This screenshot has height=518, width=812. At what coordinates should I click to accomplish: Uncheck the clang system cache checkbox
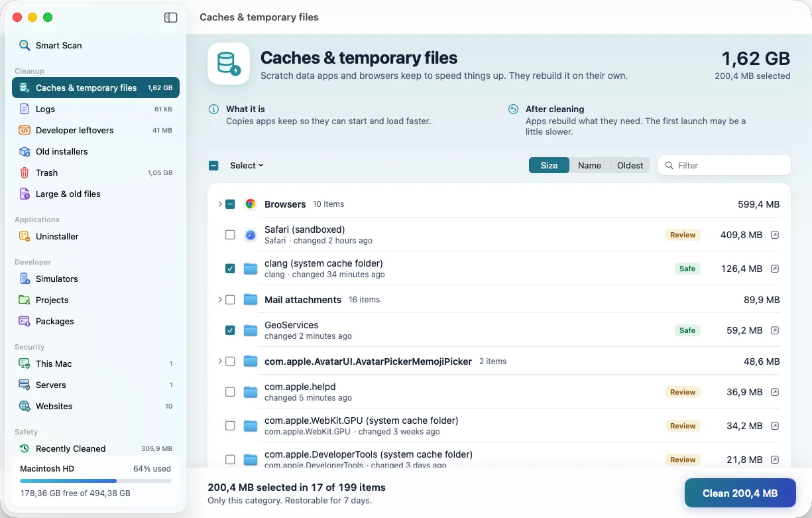pyautogui.click(x=230, y=269)
